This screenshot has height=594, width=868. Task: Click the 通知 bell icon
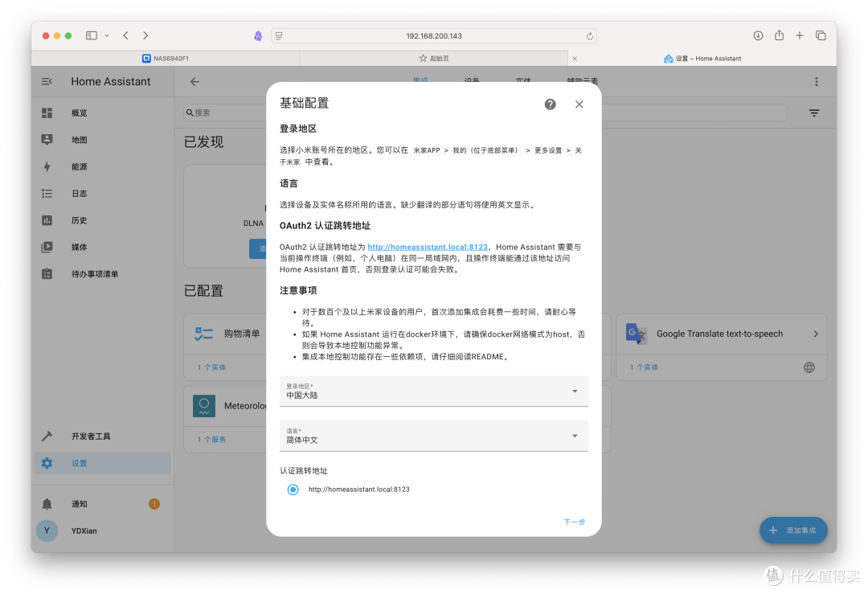tap(47, 504)
